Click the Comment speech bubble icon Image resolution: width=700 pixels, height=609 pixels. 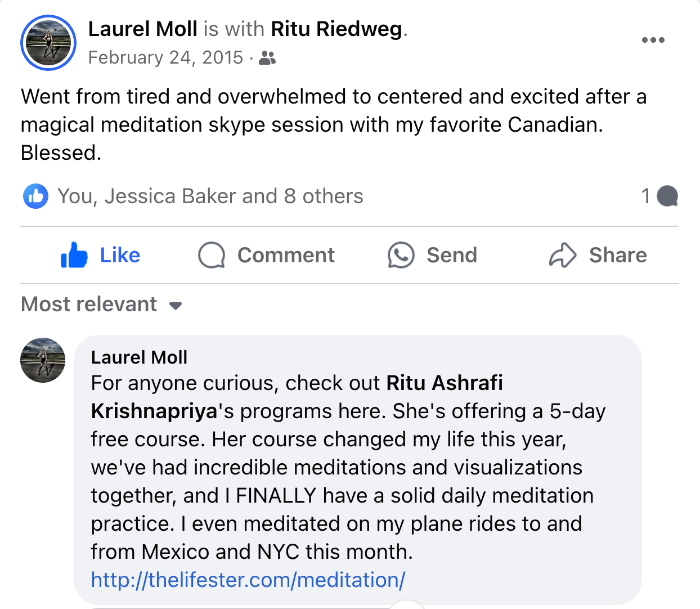point(212,256)
